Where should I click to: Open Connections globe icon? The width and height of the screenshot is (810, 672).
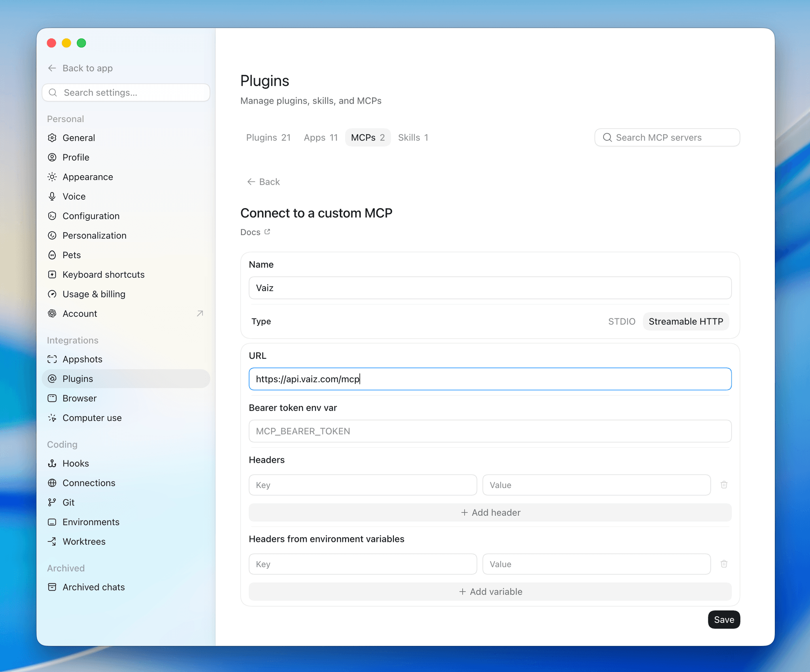[x=52, y=483]
